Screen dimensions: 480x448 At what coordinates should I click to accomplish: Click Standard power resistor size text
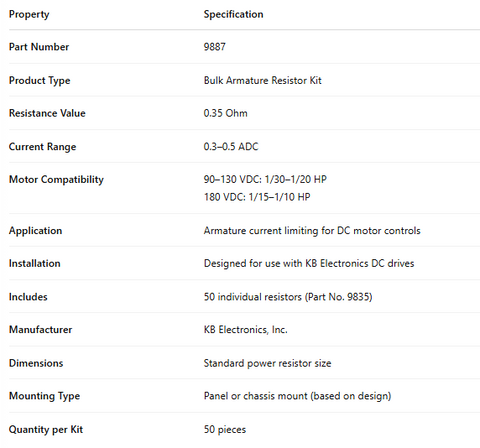267,363
